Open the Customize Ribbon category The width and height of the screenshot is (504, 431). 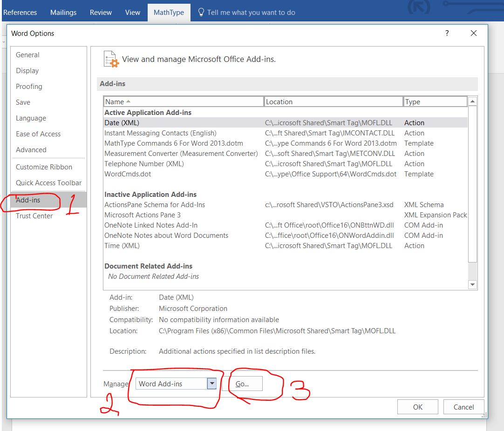48,167
